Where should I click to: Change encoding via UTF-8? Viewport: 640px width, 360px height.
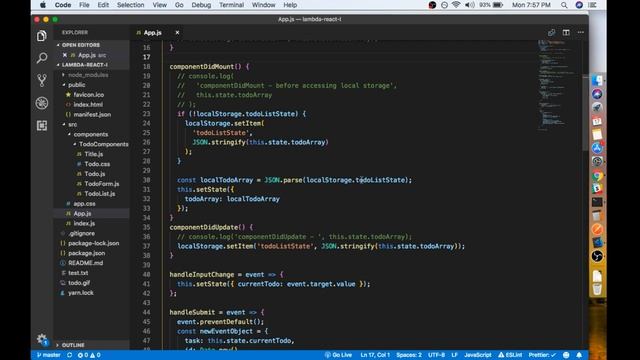(x=436, y=355)
